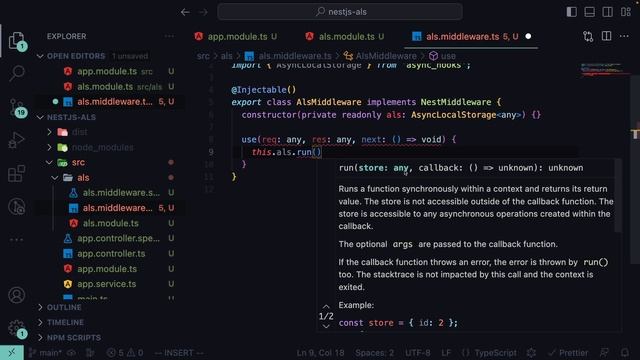
Task: Toggle primary side bar layout icon
Action: [x=571, y=12]
